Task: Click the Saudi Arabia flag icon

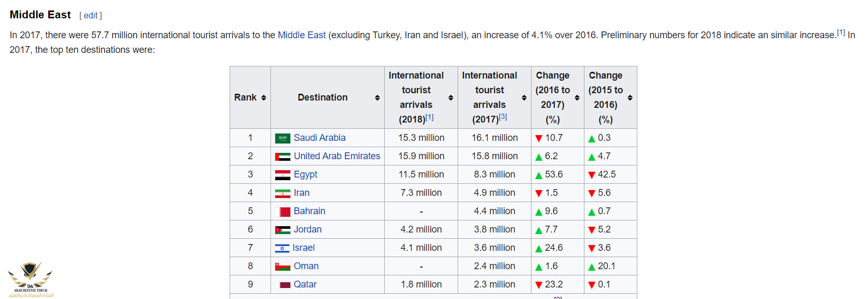Action: pyautogui.click(x=283, y=138)
